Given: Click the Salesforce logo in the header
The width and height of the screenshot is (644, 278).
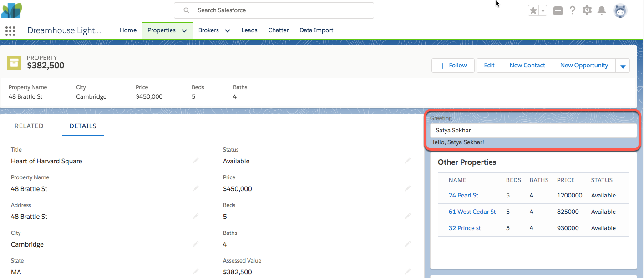Looking at the screenshot, I should [11, 10].
